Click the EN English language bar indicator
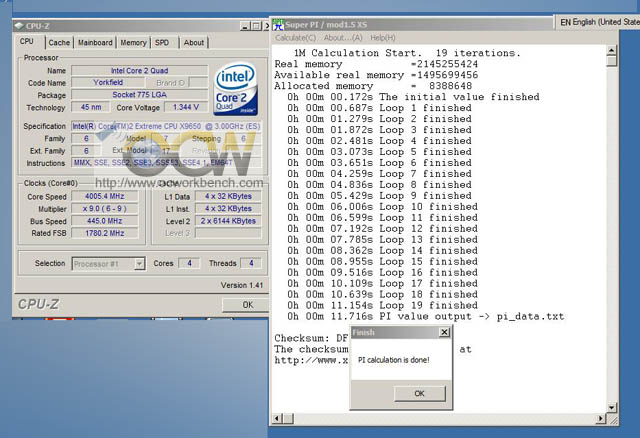This screenshot has height=438, width=640. tap(598, 22)
